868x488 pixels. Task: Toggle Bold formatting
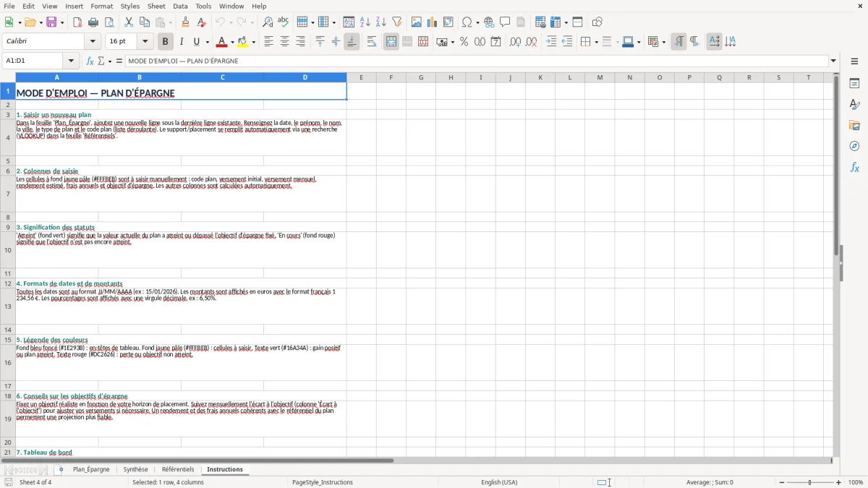165,42
